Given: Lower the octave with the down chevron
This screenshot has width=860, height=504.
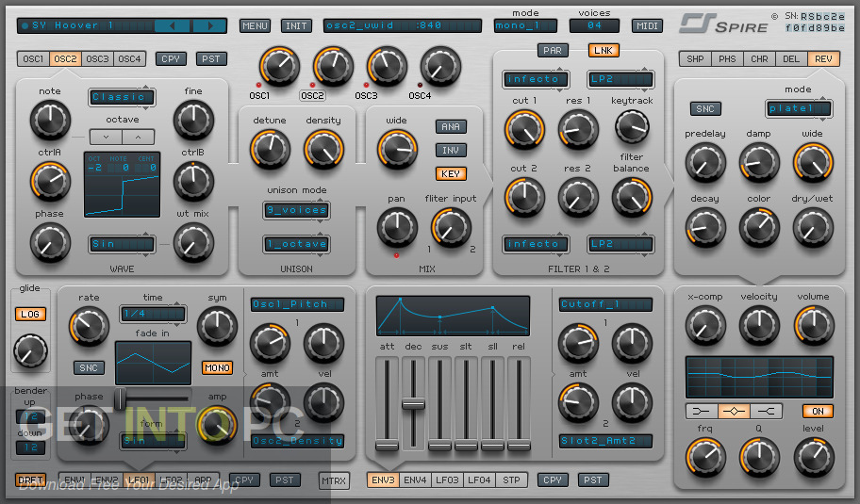Looking at the screenshot, I should pyautogui.click(x=106, y=137).
